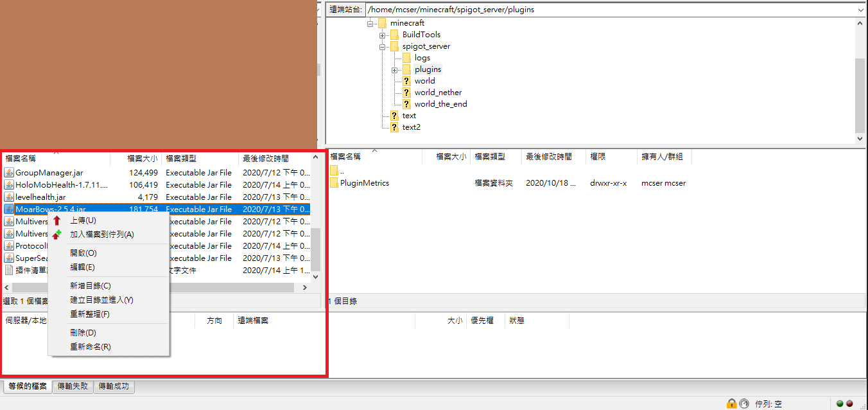Viewport: 868px width, 410px height.
Task: Click the green upload arrow beside 上傳(U)
Action: tap(57, 220)
